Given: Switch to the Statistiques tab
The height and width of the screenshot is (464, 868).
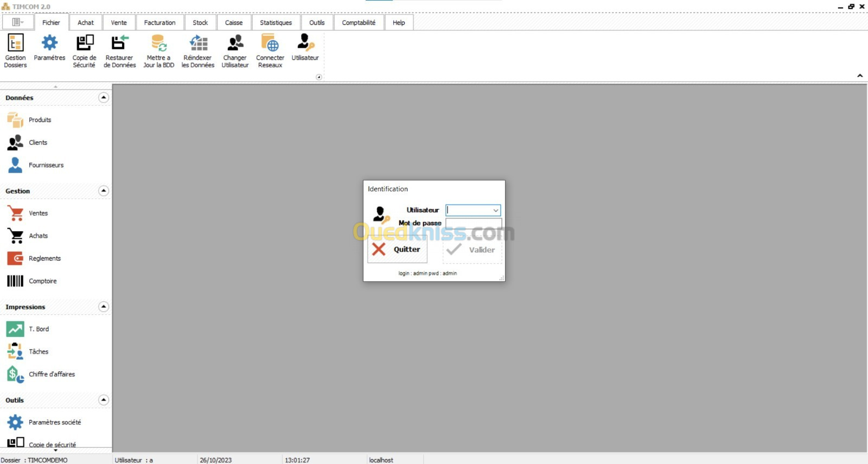Looking at the screenshot, I should pos(276,23).
